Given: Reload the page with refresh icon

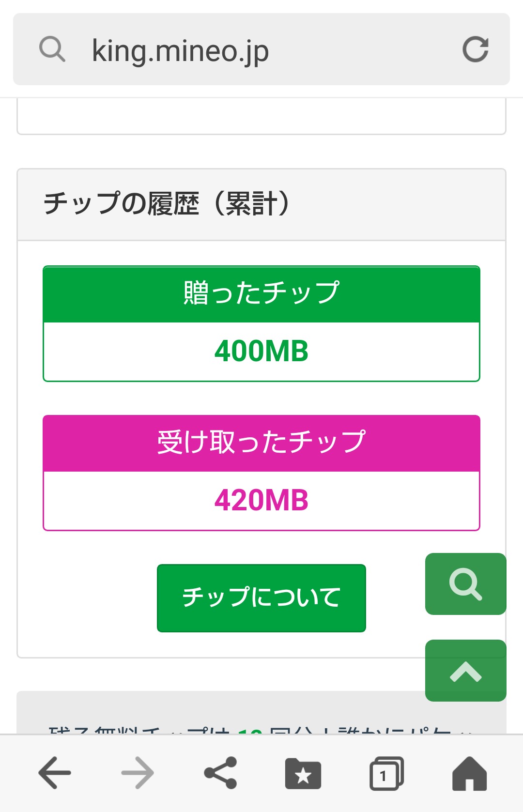Looking at the screenshot, I should pos(475,49).
